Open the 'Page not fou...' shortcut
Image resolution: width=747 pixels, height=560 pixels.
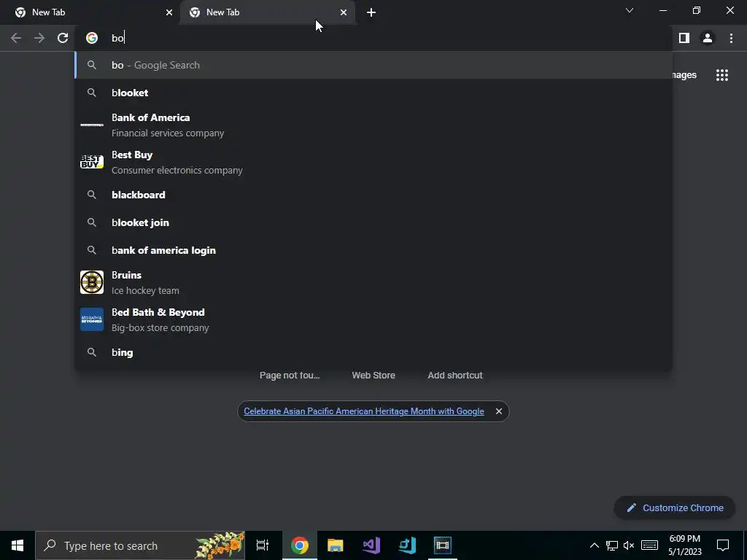pos(290,376)
